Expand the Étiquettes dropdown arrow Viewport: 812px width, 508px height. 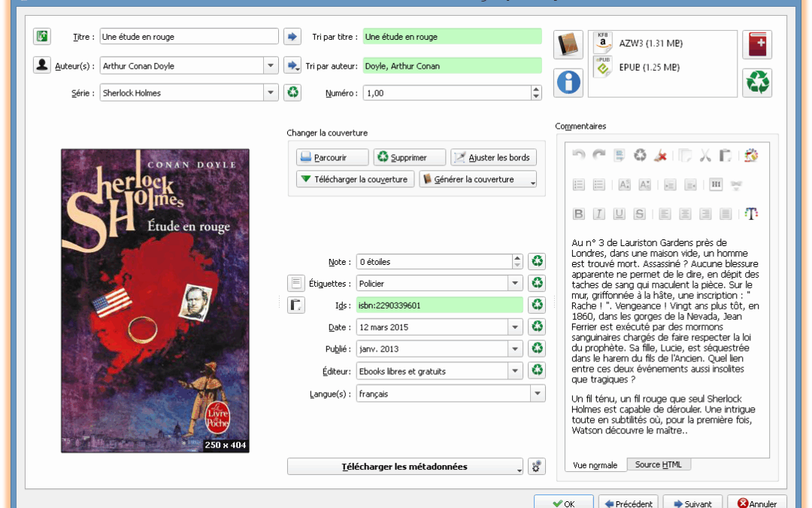point(515,283)
